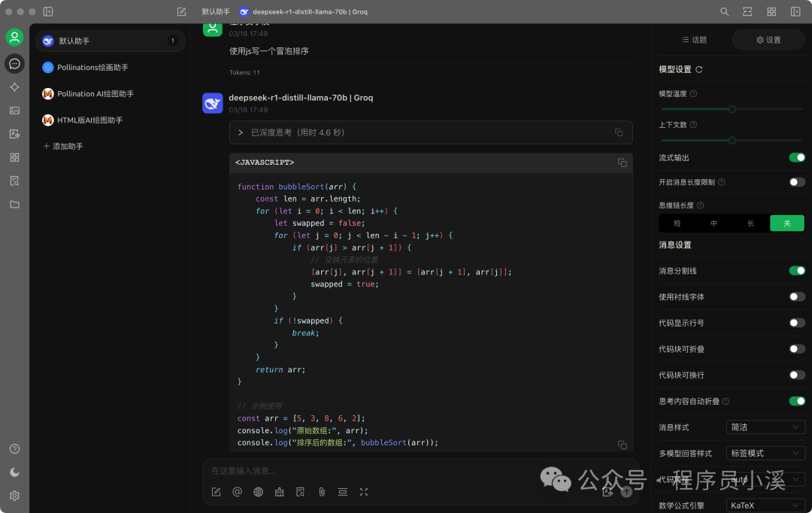This screenshot has width=812, height=513.
Task: Enable 代码块可换行 switch
Action: click(797, 375)
